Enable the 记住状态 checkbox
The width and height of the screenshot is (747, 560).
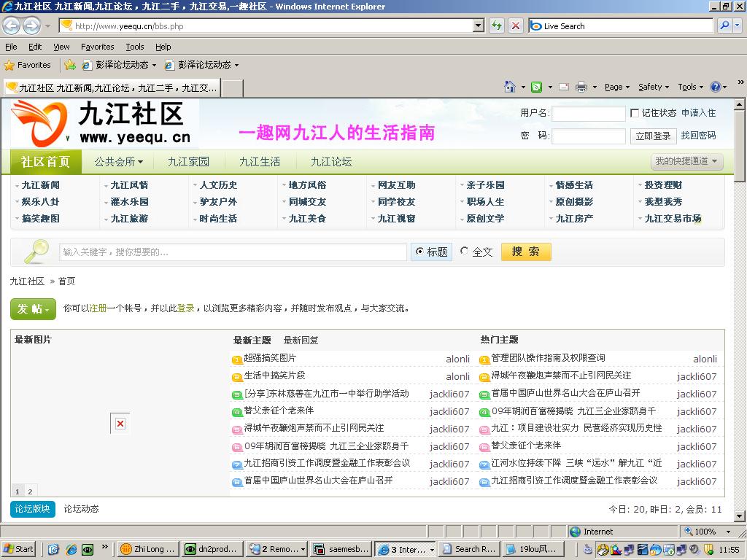tap(635, 113)
